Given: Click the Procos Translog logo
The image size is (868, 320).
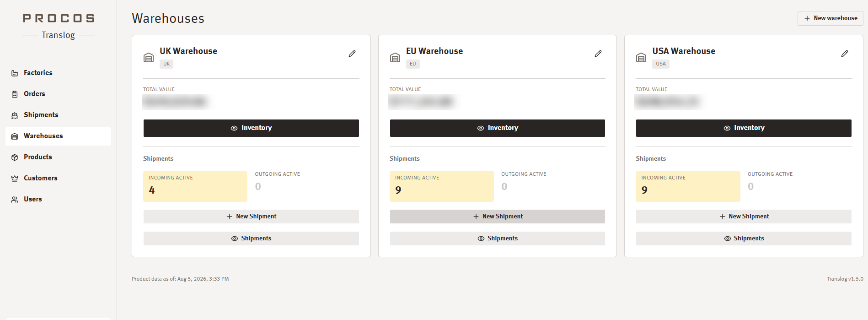Looking at the screenshot, I should tap(59, 27).
